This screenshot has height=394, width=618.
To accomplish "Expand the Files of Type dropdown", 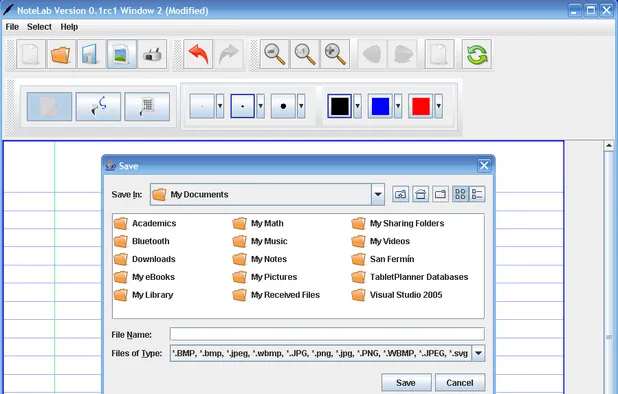I will [478, 353].
